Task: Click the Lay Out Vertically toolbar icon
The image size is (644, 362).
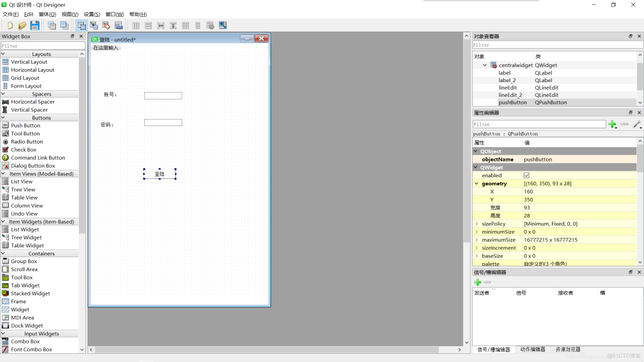Action: point(148,25)
